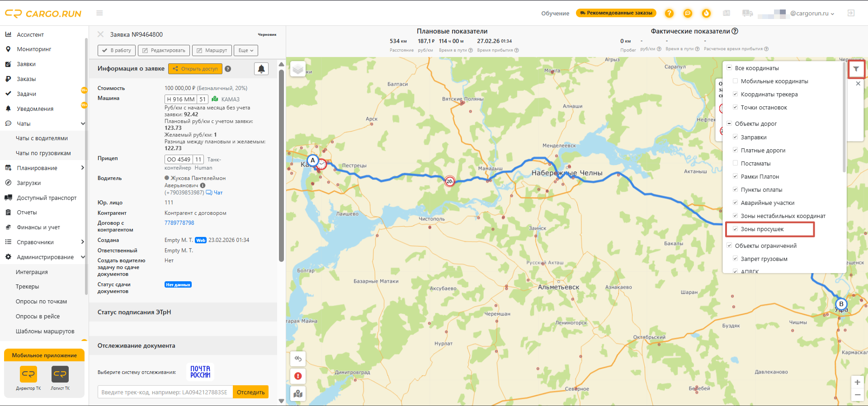Click route point A marker on map

click(312, 160)
